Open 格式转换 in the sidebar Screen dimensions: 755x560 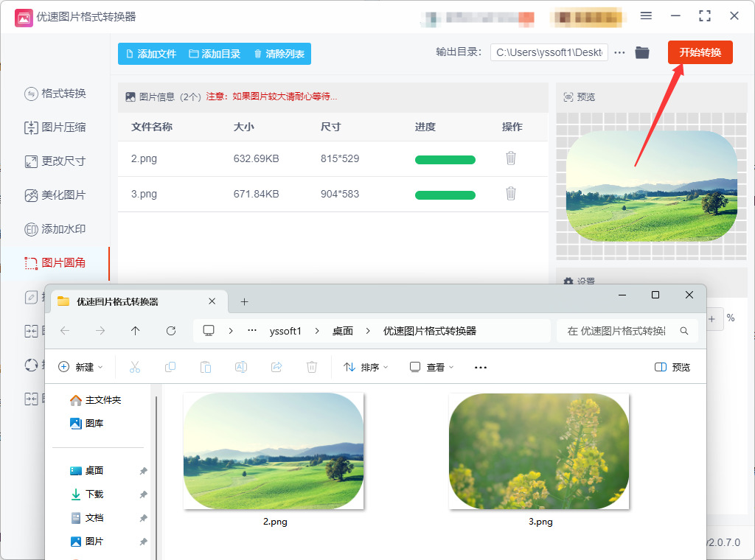click(x=55, y=94)
